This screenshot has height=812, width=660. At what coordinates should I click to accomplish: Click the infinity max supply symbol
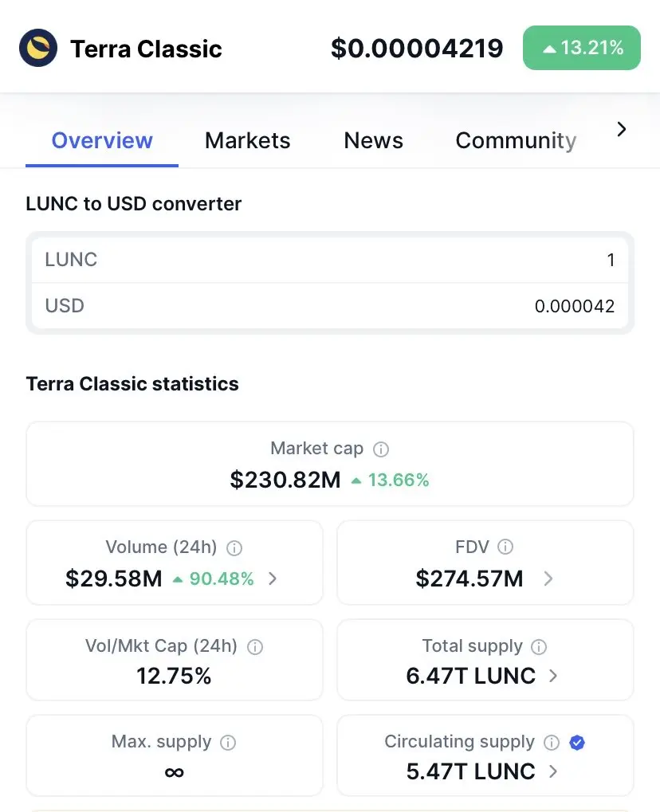[x=174, y=773]
